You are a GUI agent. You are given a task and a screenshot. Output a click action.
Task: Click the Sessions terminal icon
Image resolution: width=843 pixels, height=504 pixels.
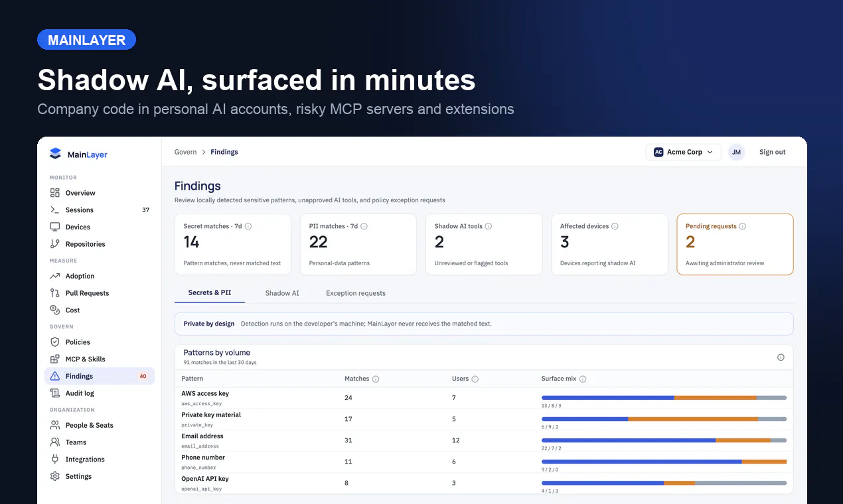55,210
